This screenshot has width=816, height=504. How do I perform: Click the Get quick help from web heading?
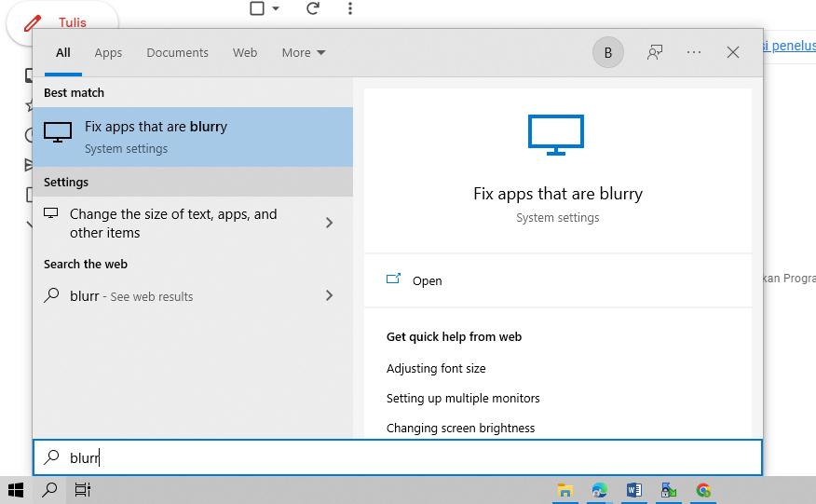click(x=454, y=337)
